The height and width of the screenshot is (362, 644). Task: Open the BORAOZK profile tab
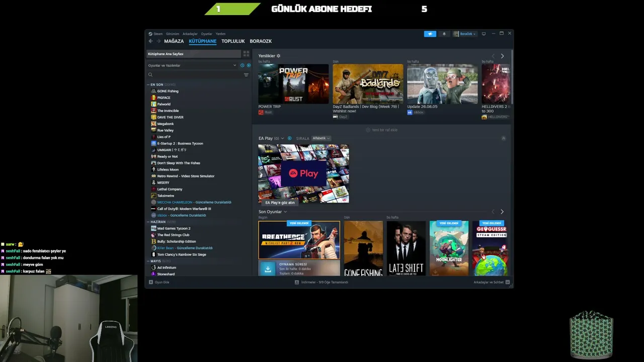[x=261, y=41]
